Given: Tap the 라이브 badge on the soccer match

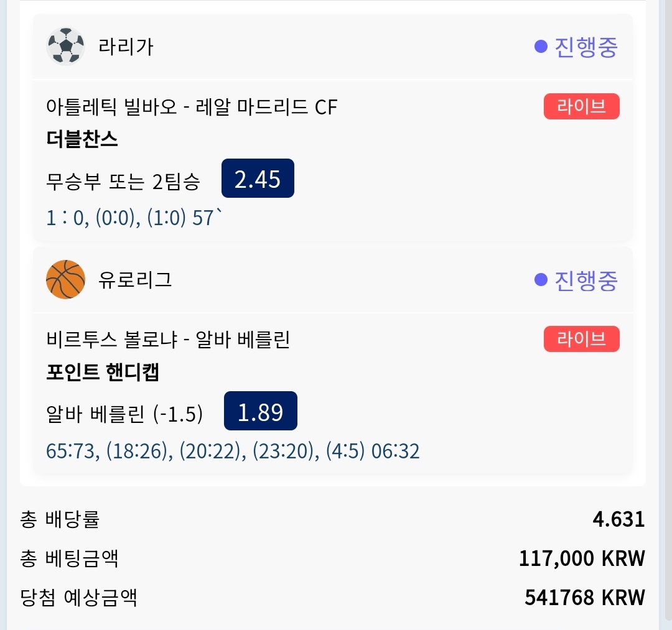Looking at the screenshot, I should coord(581,106).
